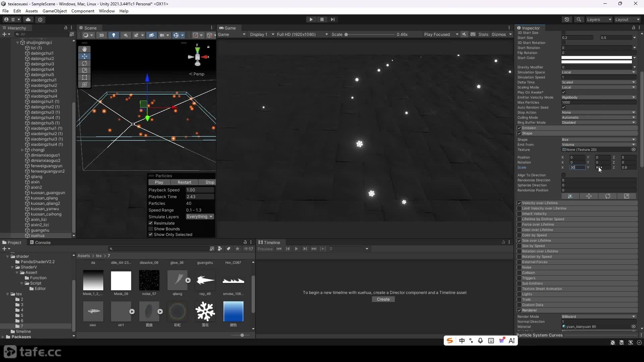Open texture picker circle next to Texture

634,150
